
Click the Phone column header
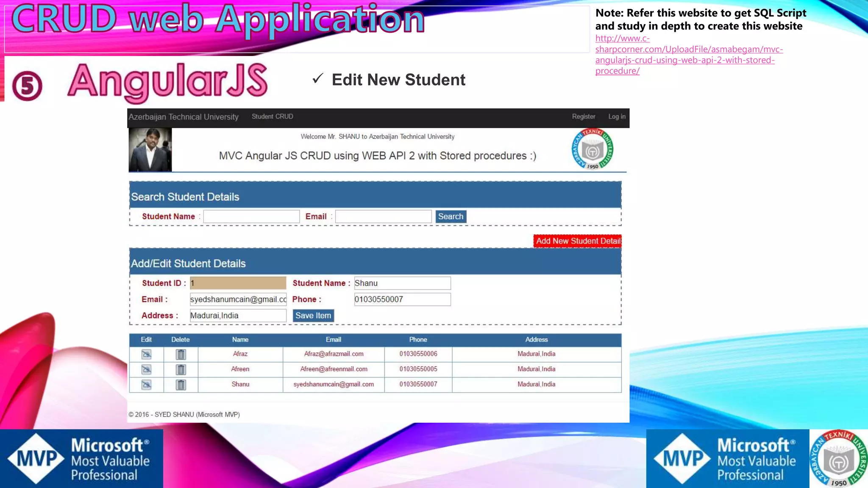(418, 340)
